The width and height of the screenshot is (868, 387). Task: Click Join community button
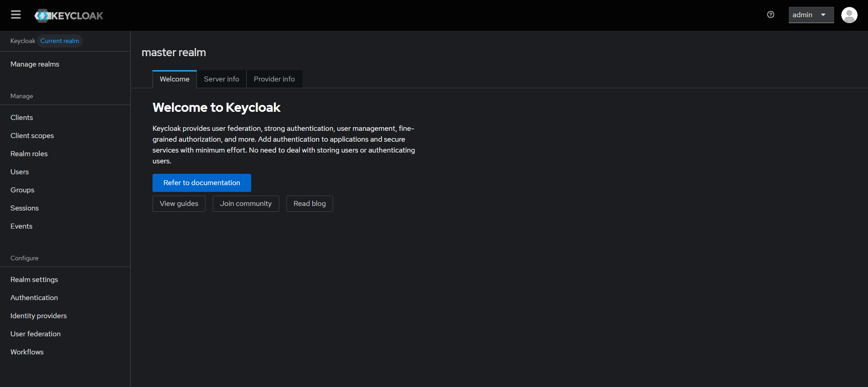pos(246,204)
